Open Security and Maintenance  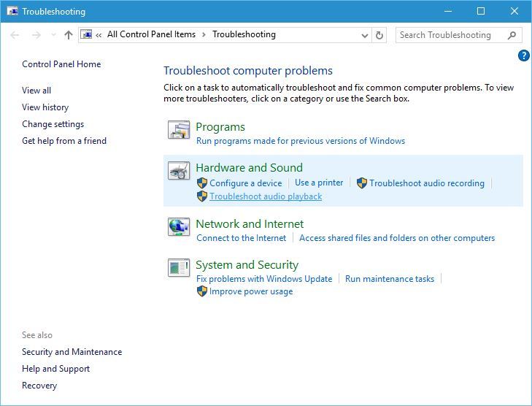pos(72,352)
